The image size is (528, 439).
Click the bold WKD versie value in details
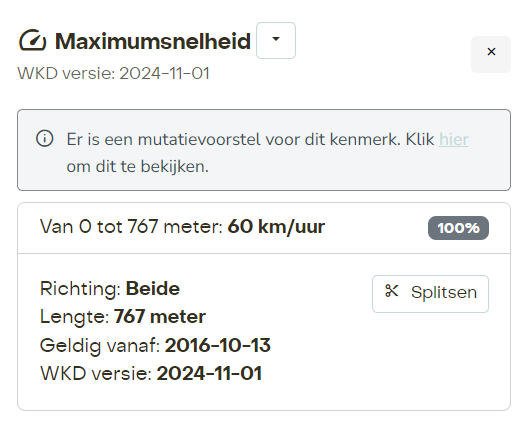209,374
